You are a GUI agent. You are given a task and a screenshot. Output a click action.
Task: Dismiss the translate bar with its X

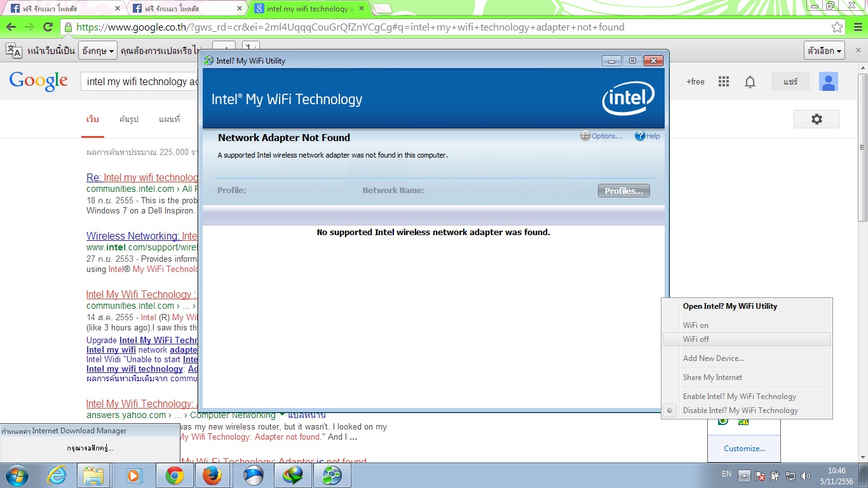click(x=858, y=50)
